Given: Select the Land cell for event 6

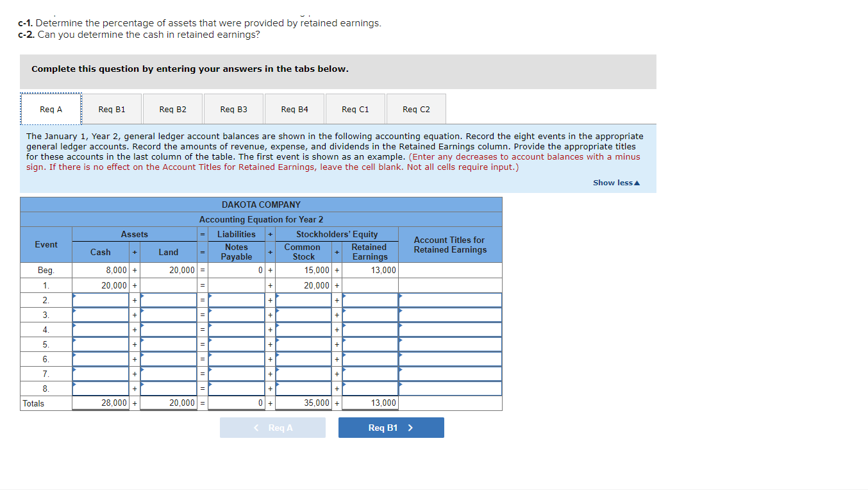Looking at the screenshot, I should tap(169, 359).
